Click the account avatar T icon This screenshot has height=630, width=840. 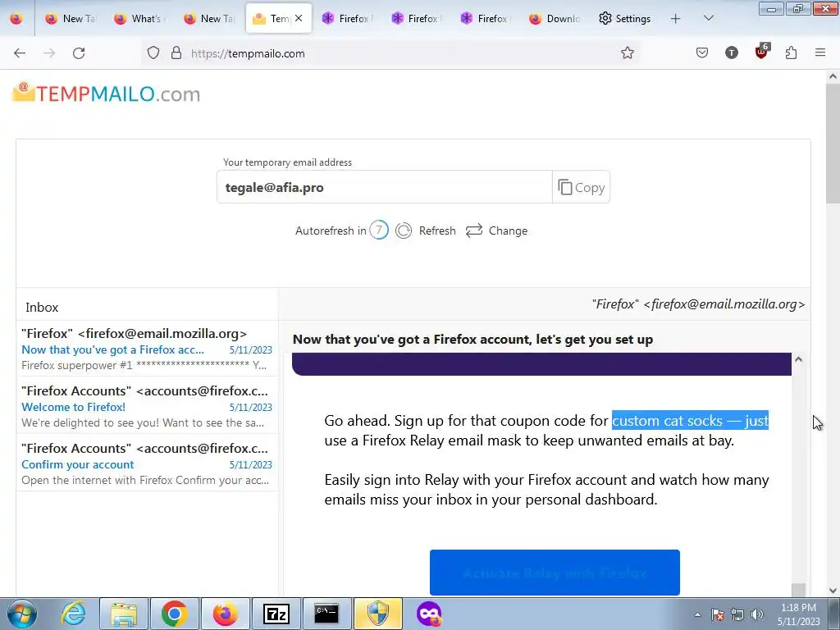[731, 52]
